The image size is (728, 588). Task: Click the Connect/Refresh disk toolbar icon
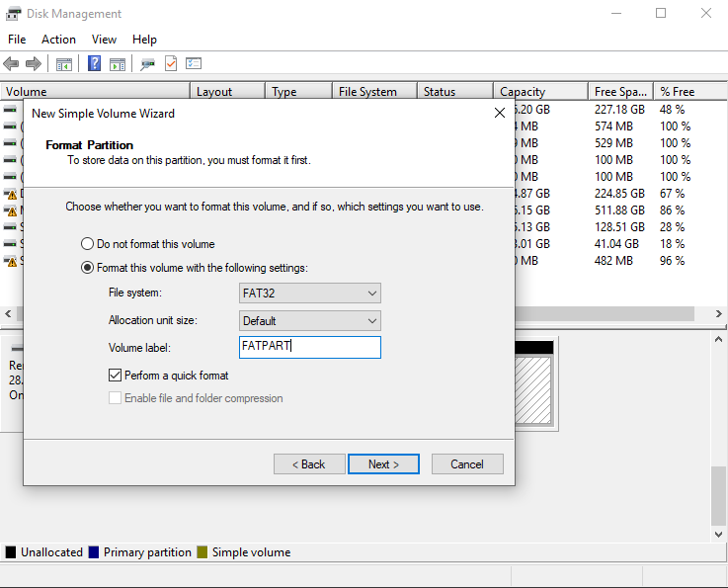147,64
